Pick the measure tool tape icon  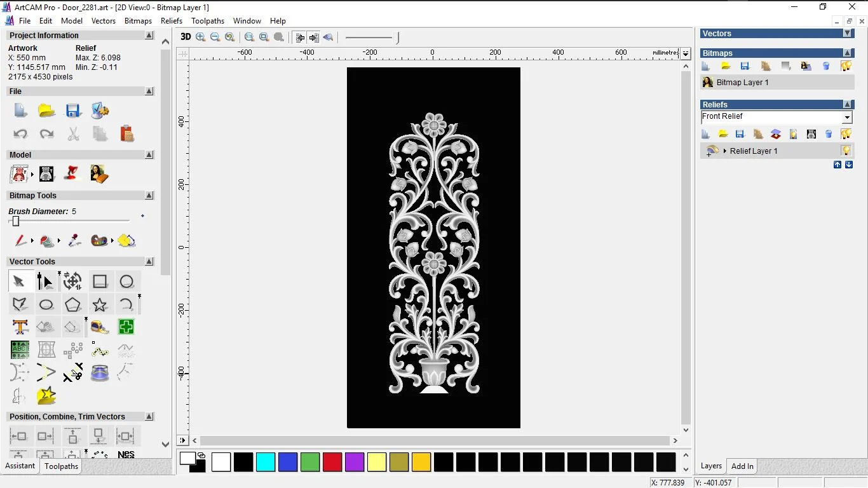click(99, 327)
